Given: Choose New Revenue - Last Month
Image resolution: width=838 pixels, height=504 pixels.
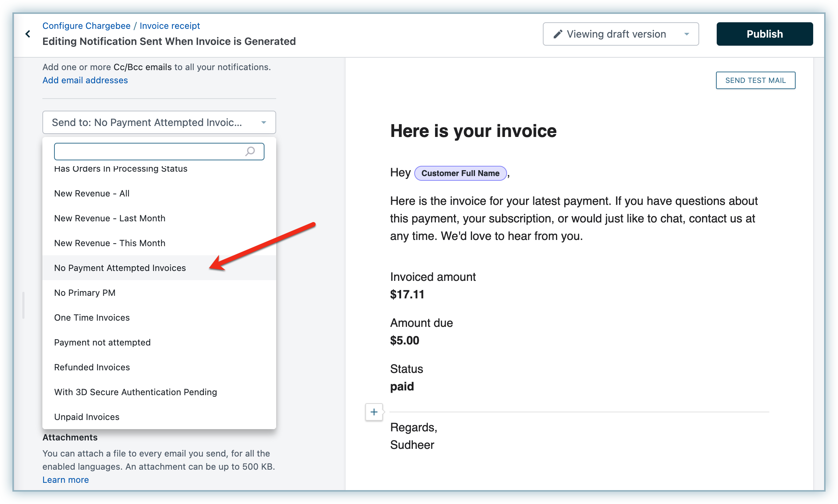Looking at the screenshot, I should click(110, 218).
